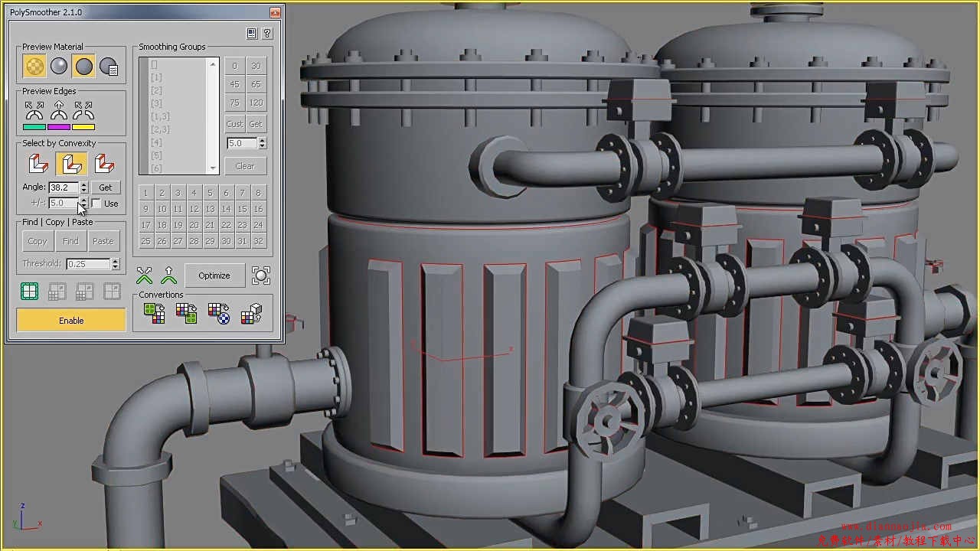Click the first Conversions icon
Image resolution: width=980 pixels, height=551 pixels.
(x=154, y=313)
